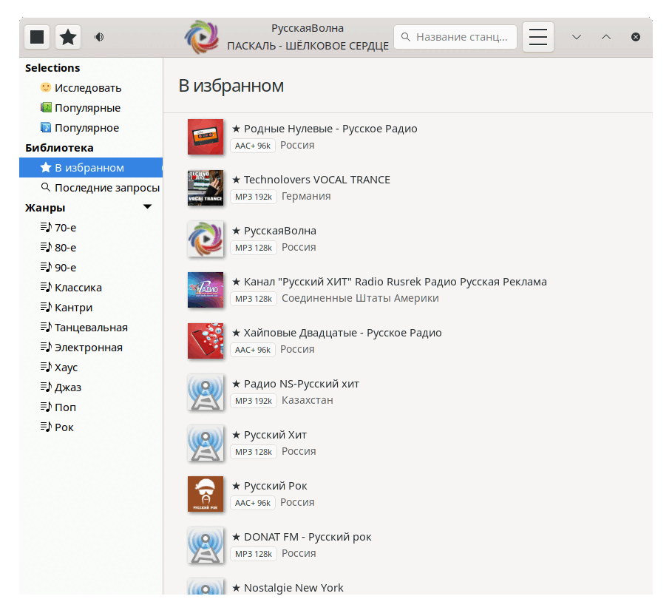Screen dimensions: 672x616
Task: Play Technolovers VOCAL TRANCE station thumbnail
Action: pos(206,188)
